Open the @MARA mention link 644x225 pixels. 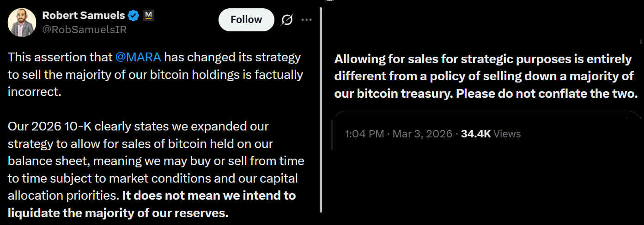pyautogui.click(x=138, y=58)
